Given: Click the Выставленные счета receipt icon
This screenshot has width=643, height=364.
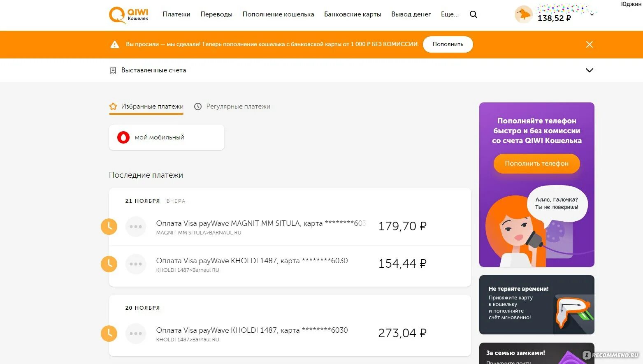Looking at the screenshot, I should [x=113, y=70].
